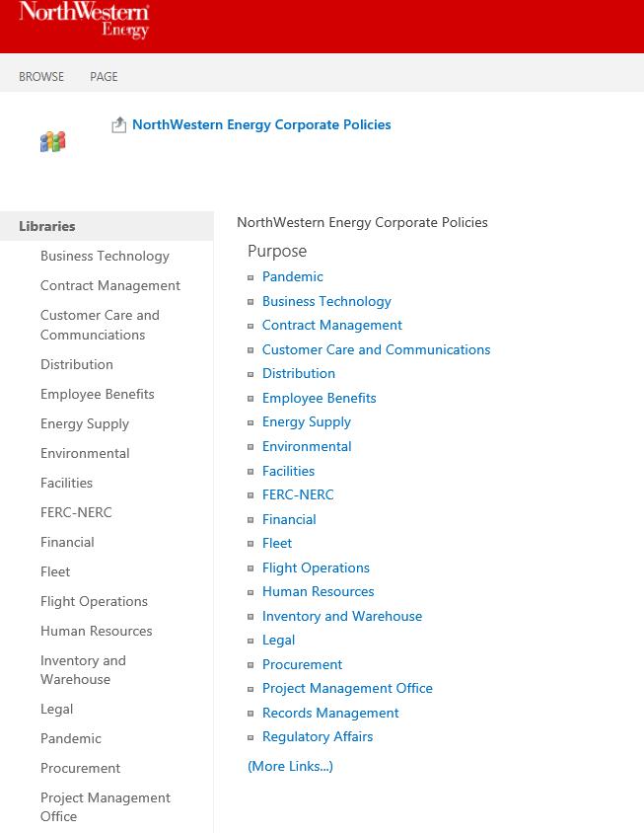Open Business Technology in the sidebar
Viewport: 644px width, 833px height.
tap(105, 256)
